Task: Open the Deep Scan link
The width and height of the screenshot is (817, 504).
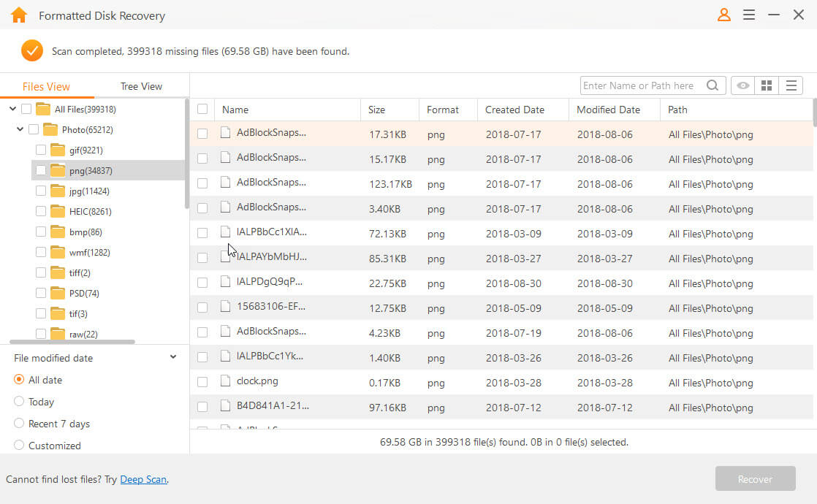Action: coord(143,479)
